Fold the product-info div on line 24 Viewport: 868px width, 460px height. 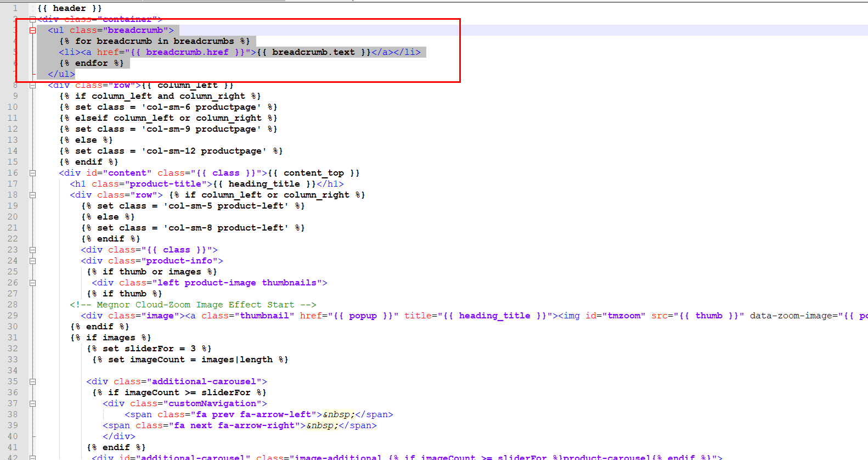pos(33,261)
